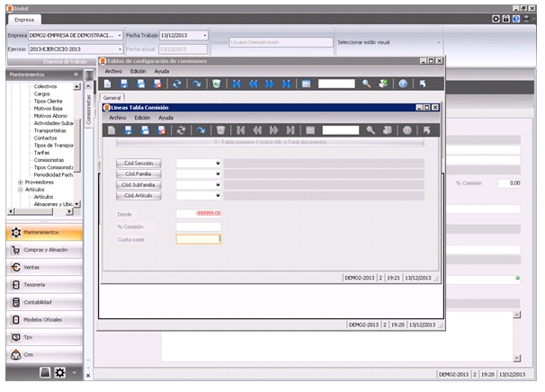The width and height of the screenshot is (545, 392).
Task: Expand the Proveedores tree node
Action: (20, 180)
